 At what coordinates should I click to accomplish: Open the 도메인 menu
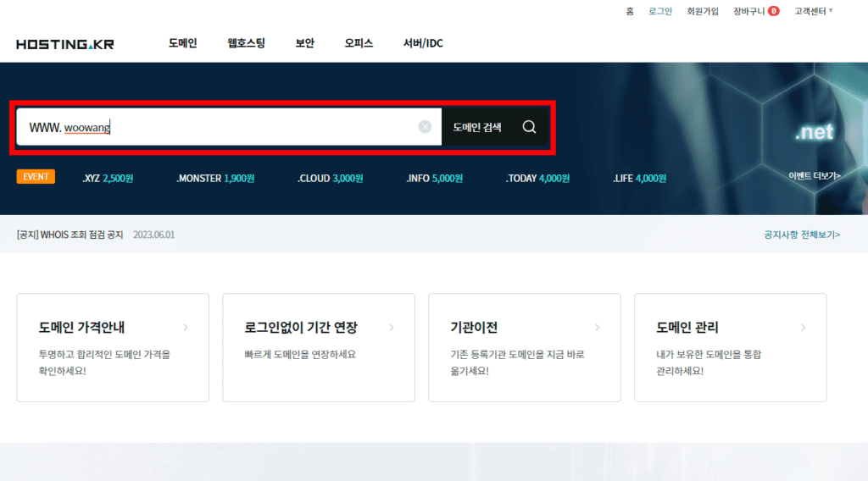coord(182,43)
